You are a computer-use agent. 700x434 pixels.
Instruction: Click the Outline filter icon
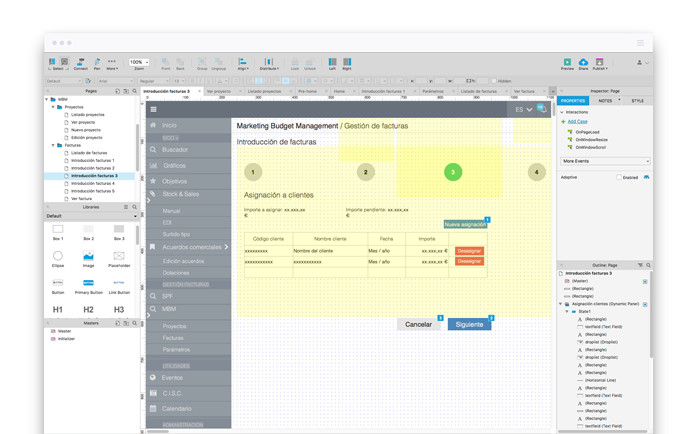coord(640,265)
